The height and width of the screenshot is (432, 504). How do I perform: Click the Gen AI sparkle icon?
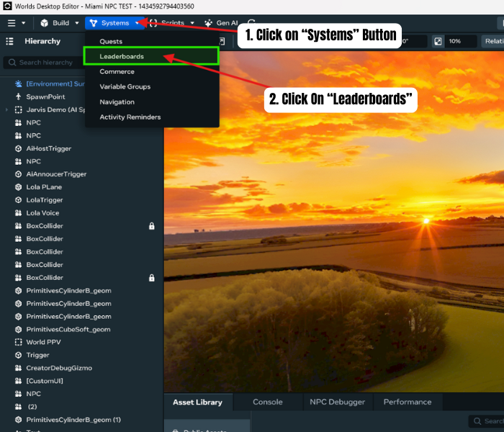point(208,23)
